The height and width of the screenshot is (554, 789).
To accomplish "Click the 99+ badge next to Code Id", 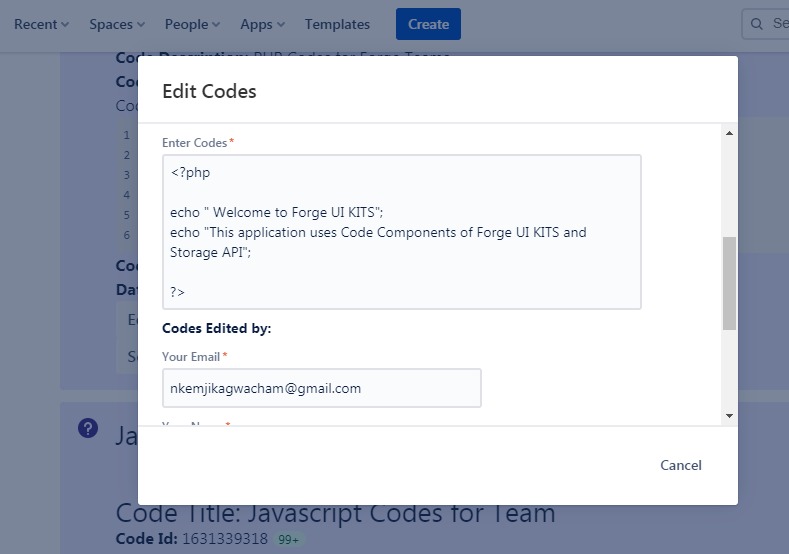I will [289, 539].
